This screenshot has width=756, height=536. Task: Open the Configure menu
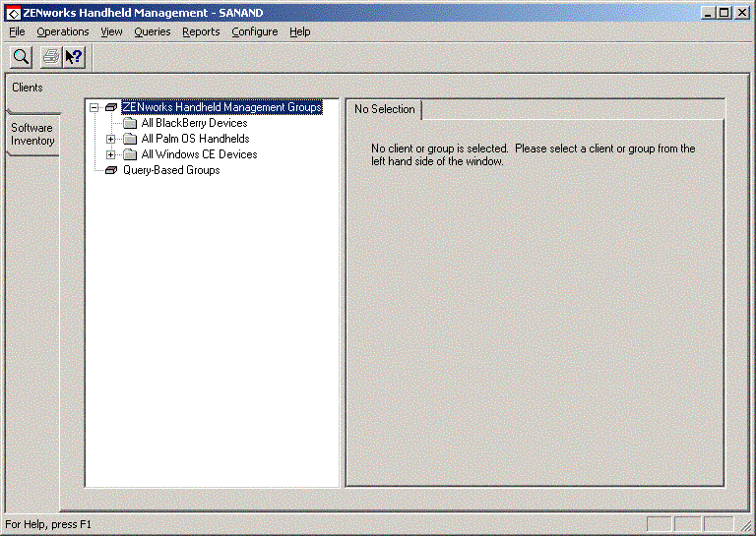[255, 31]
